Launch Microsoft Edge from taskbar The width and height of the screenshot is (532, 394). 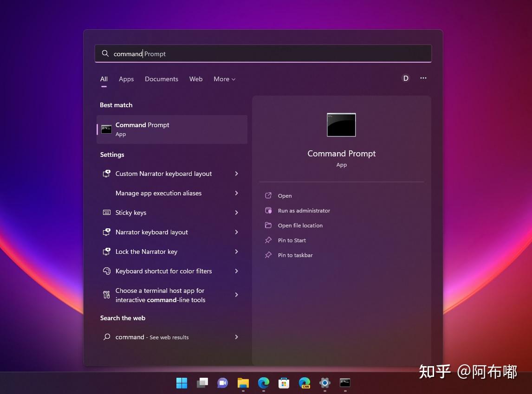pos(264,383)
